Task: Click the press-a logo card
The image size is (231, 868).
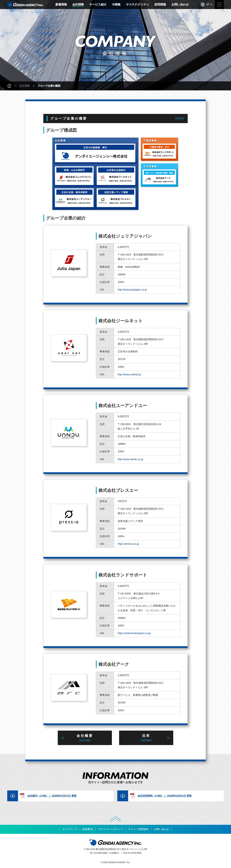Action: pyautogui.click(x=69, y=517)
